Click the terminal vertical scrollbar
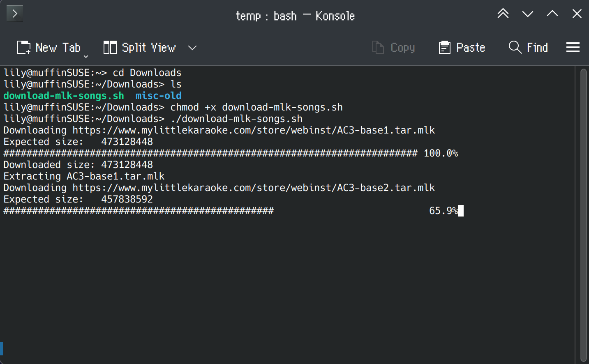This screenshot has height=364, width=589. click(584, 214)
